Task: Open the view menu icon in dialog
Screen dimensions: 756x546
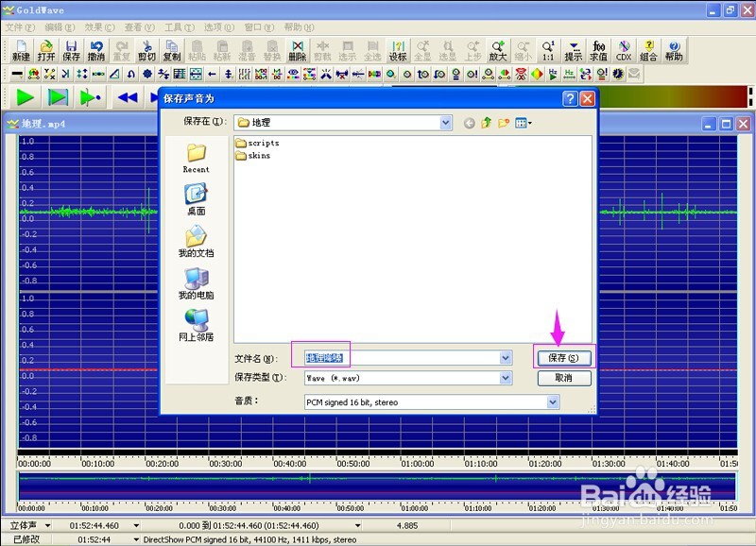Action: click(x=524, y=123)
